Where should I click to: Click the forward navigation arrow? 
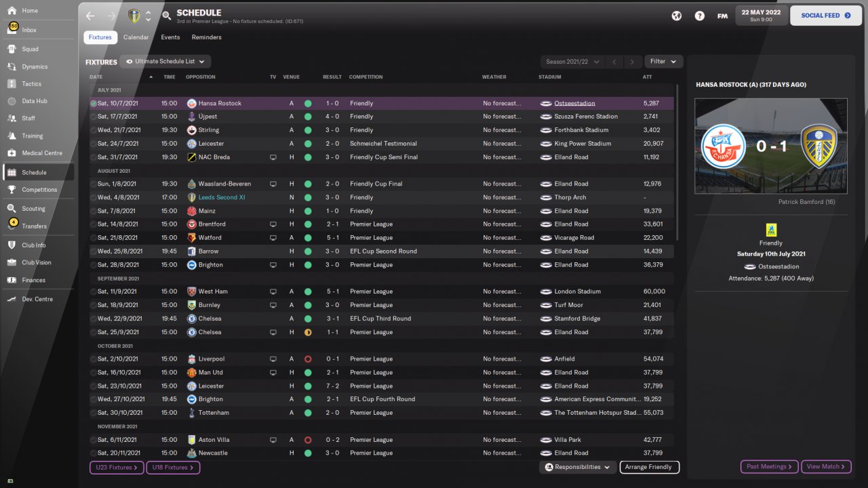[111, 16]
